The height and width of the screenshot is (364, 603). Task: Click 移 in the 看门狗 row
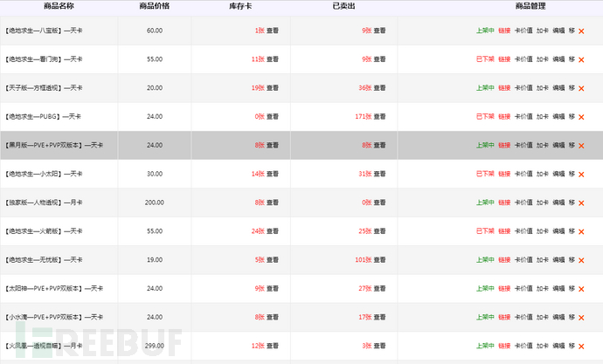[572, 59]
